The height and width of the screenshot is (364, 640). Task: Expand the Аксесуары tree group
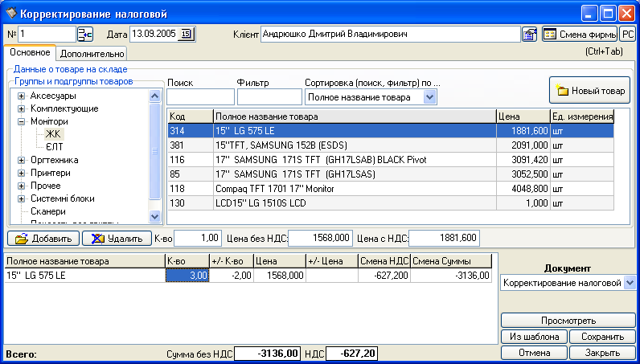point(21,96)
